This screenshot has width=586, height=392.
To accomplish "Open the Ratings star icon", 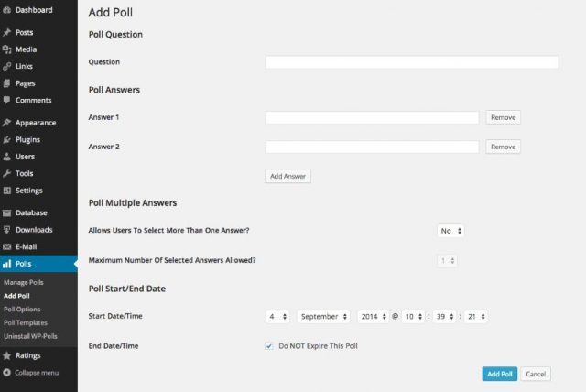I will point(6,355).
